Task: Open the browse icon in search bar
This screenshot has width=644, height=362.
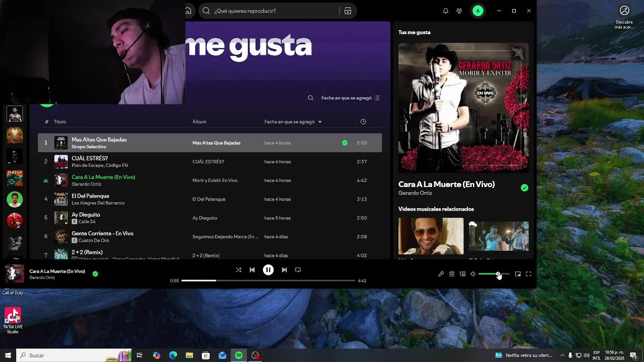Action: 348,11
